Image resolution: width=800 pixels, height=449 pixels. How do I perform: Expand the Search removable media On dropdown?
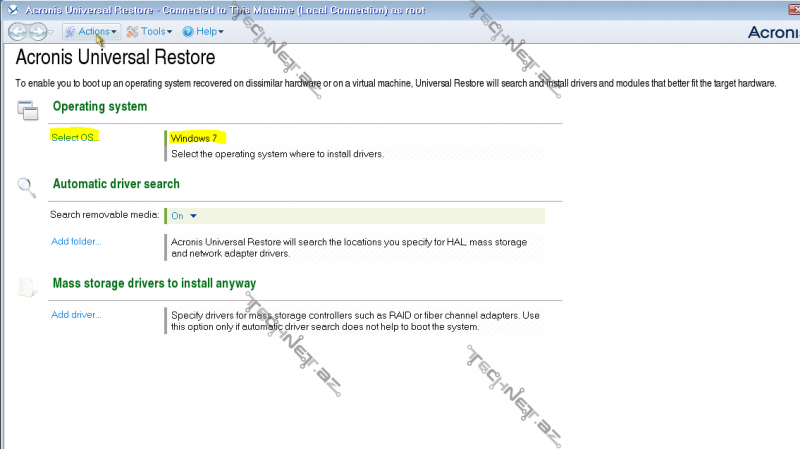[193, 215]
